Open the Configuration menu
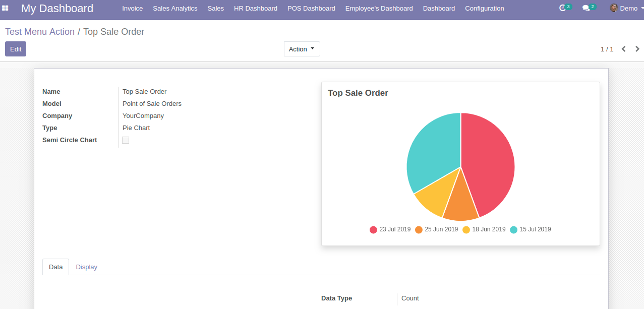The image size is (644, 309). coord(484,8)
